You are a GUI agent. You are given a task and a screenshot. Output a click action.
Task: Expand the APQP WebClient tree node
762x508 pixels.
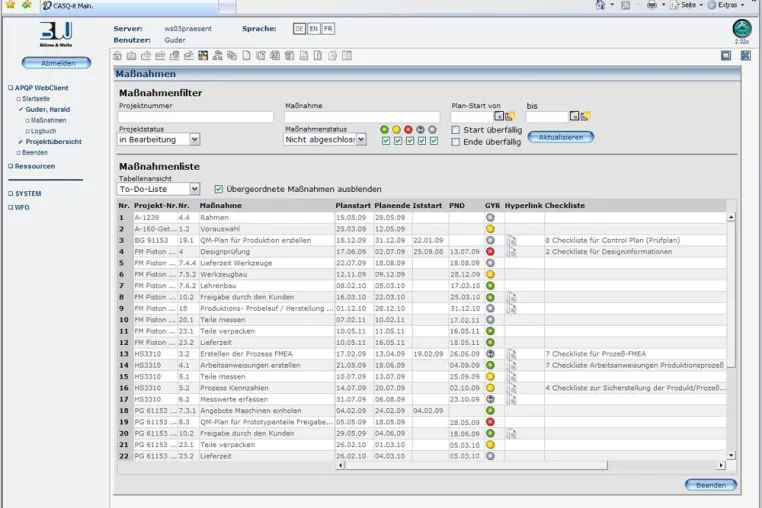point(11,88)
